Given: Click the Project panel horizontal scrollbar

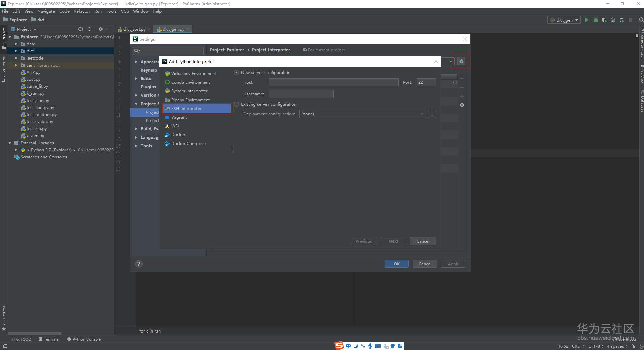Looking at the screenshot, I should 35,333.
